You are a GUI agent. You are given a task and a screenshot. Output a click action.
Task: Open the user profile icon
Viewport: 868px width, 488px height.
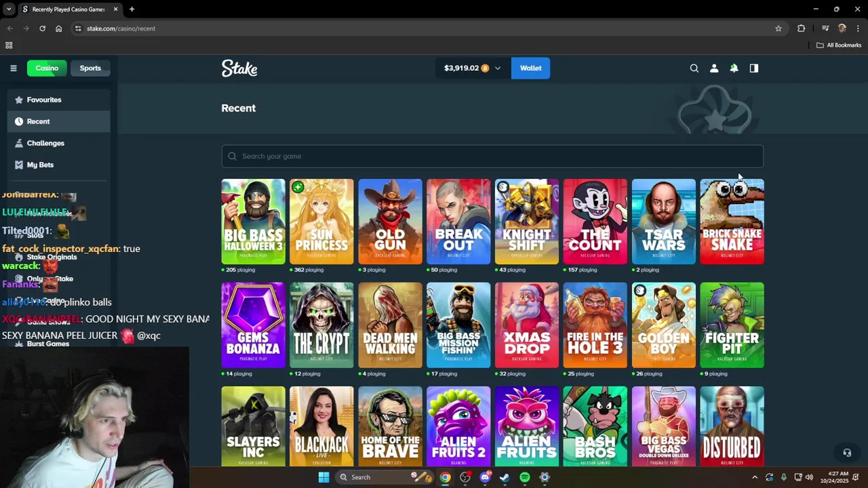click(x=714, y=68)
